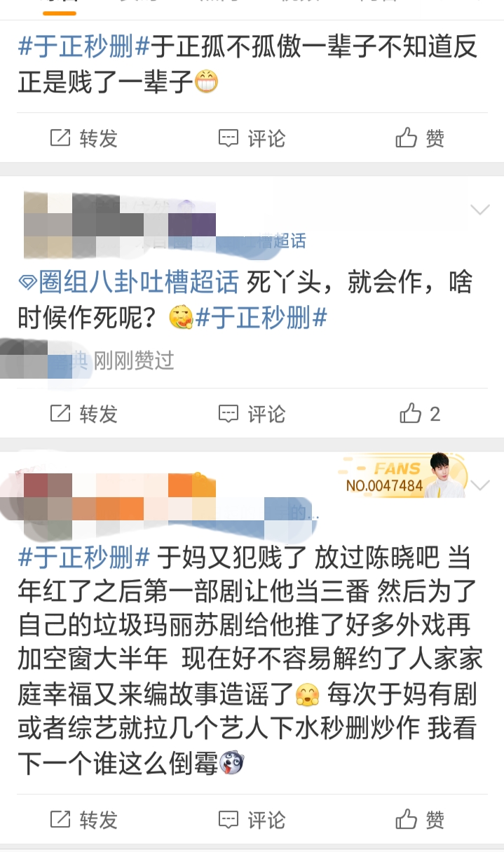Image resolution: width=504 pixels, height=852 pixels.
Task: Open #于正秒删# hashtag after 啥时候作死呢
Action: pyautogui.click(x=261, y=319)
